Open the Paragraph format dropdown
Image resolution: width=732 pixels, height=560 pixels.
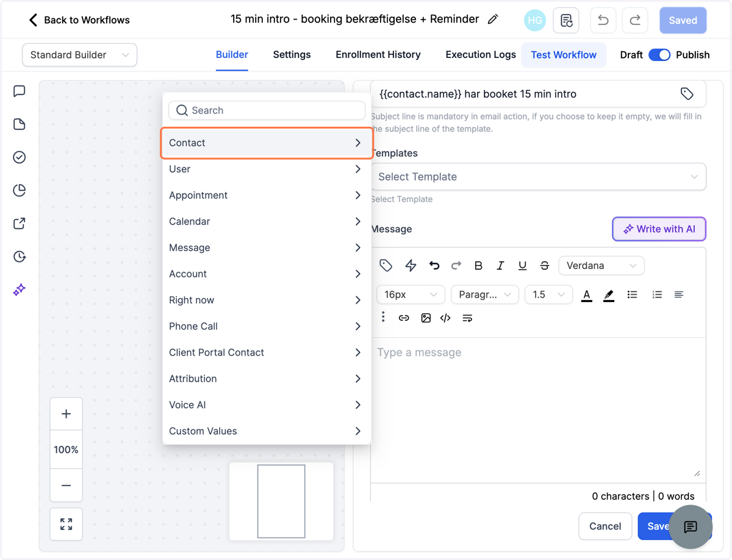485,295
